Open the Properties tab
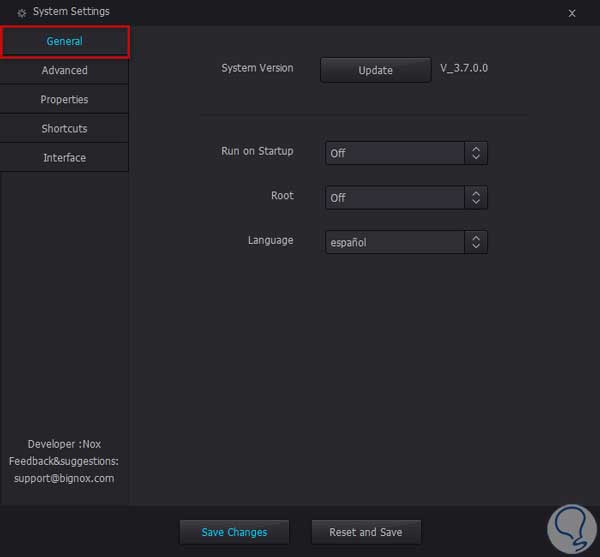The height and width of the screenshot is (557, 600). click(x=64, y=99)
